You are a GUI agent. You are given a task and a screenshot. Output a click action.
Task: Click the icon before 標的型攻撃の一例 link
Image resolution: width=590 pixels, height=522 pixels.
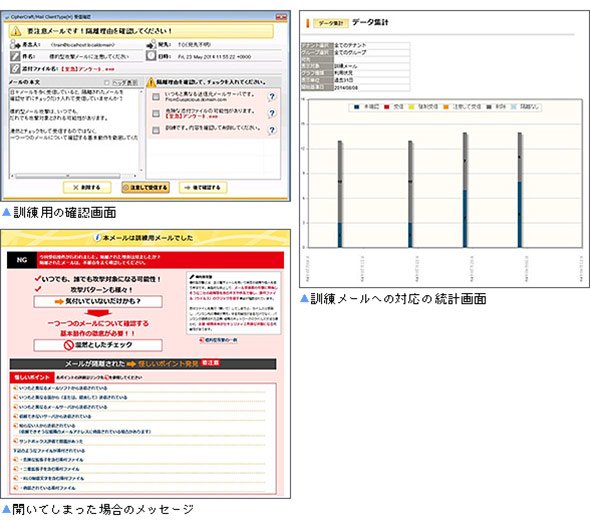pos(202,340)
